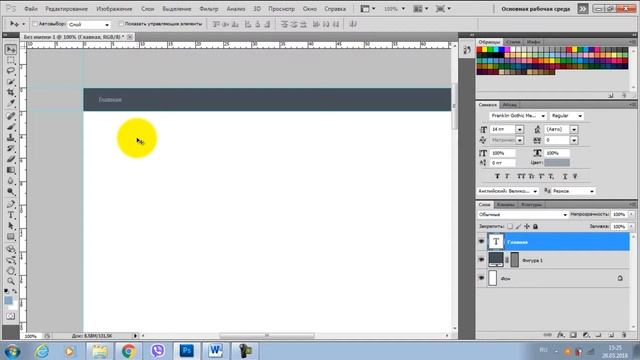Open the language dropdown Английский
Viewport: 640px width, 360px height.
click(508, 191)
